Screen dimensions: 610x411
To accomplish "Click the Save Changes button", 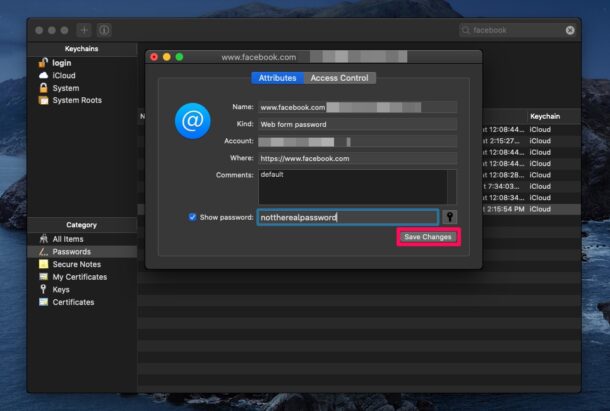I will pos(428,237).
